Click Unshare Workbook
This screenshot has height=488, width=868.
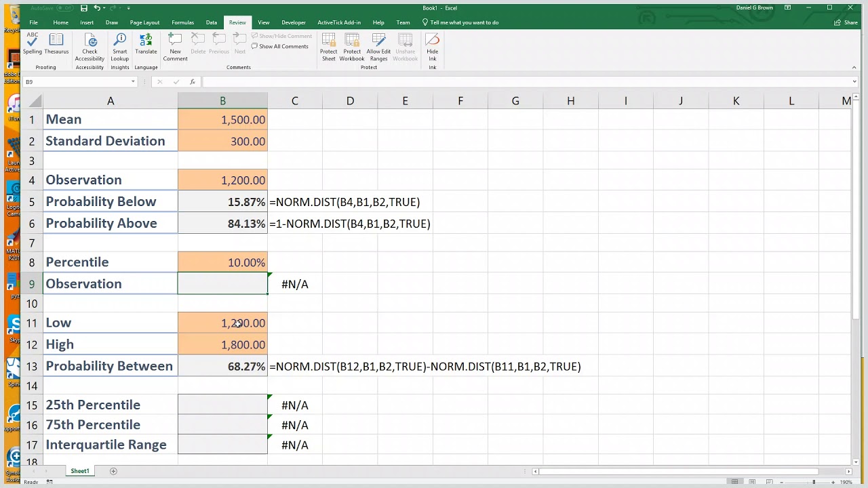(405, 47)
